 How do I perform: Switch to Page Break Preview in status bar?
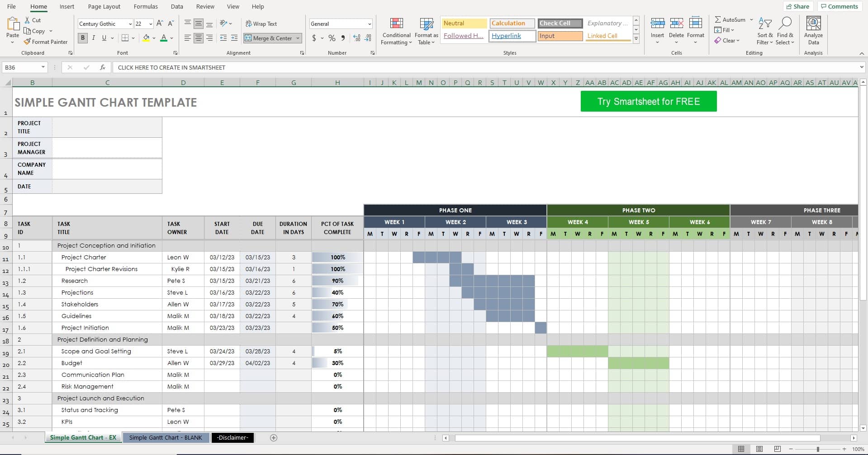tap(778, 449)
